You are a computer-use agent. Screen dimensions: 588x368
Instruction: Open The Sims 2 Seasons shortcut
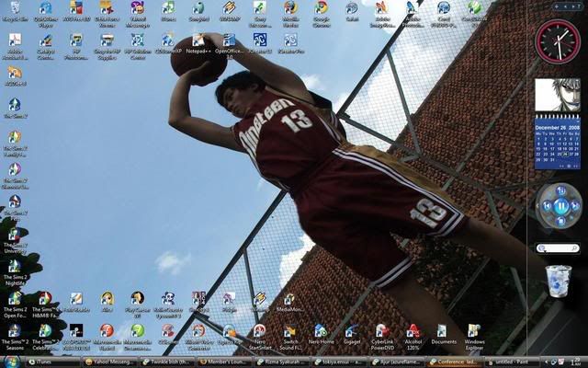[15, 331]
